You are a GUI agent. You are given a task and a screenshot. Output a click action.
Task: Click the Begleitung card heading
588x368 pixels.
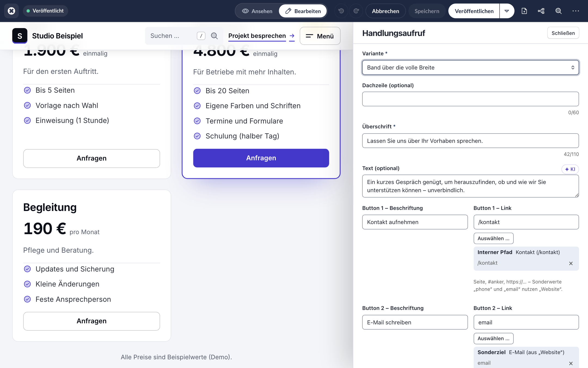(x=50, y=207)
